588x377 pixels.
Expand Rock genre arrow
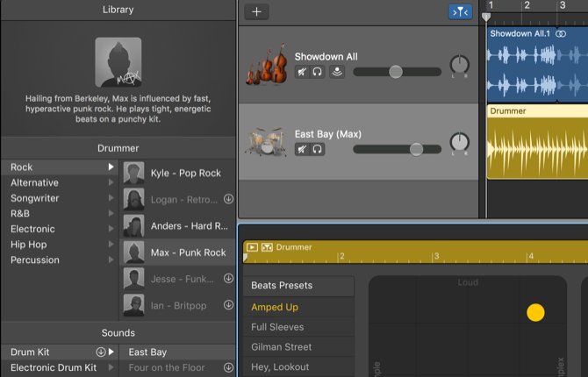click(x=111, y=167)
